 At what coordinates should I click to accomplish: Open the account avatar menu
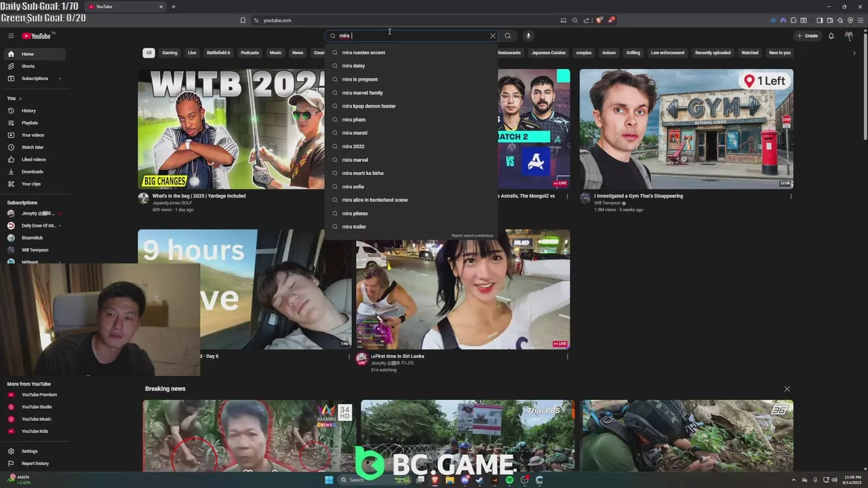click(849, 36)
